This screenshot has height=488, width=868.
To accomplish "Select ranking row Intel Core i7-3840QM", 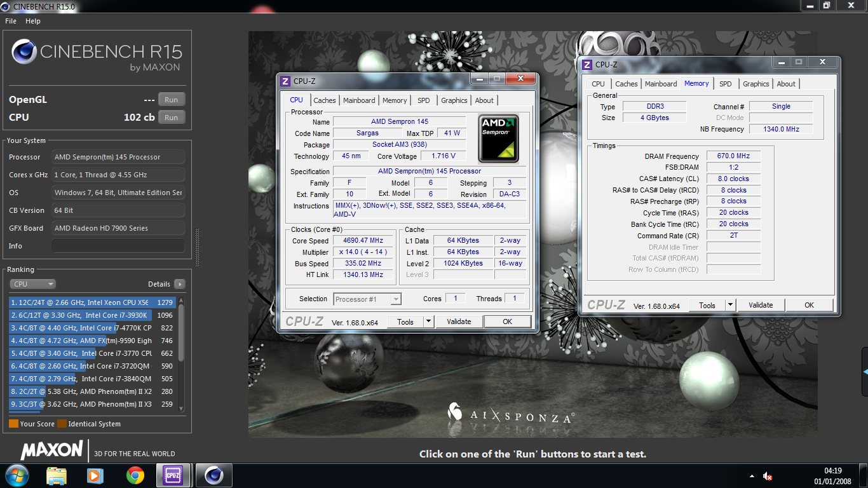I will (x=92, y=379).
